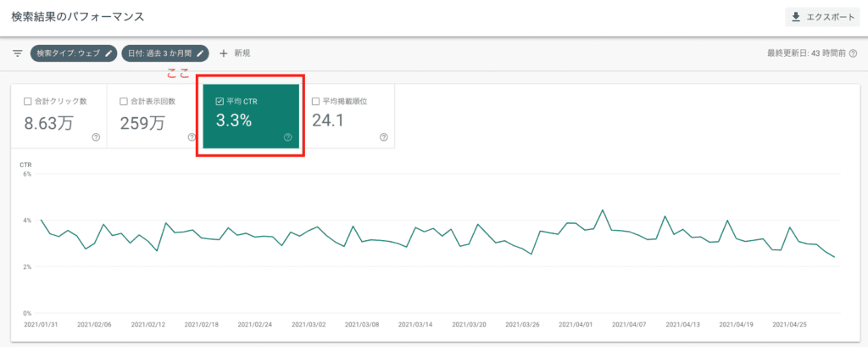
Task: Click the 2021/03/02 date label
Action: coord(309,325)
